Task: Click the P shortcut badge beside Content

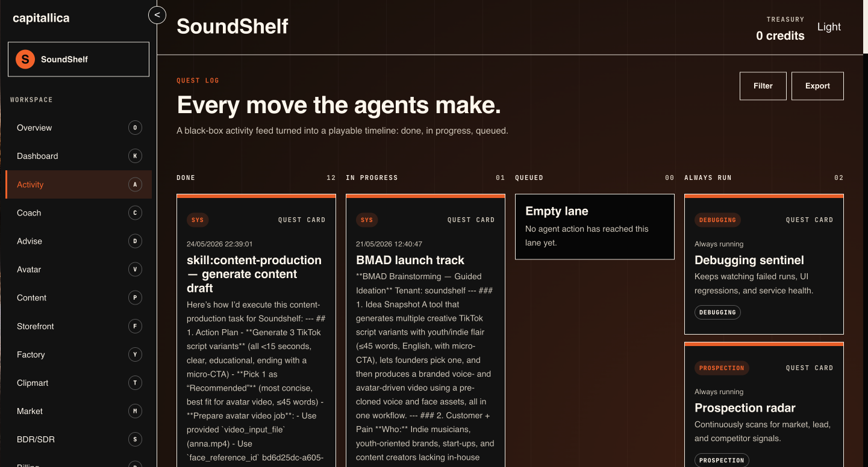Action: pos(135,298)
